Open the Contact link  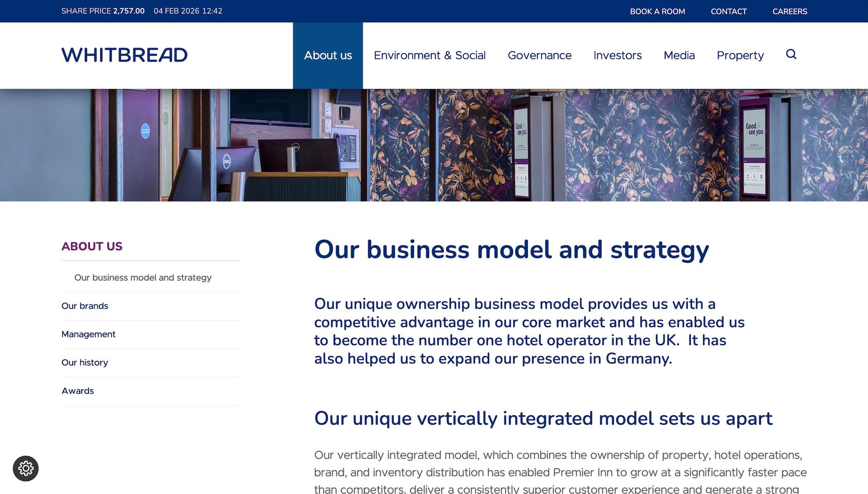click(728, 11)
